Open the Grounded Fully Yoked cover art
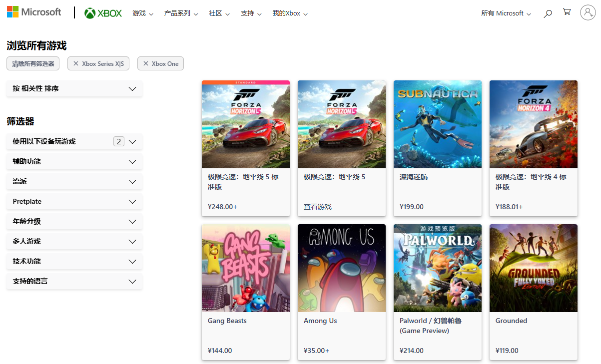Image resolution: width=601 pixels, height=364 pixels. tap(534, 268)
